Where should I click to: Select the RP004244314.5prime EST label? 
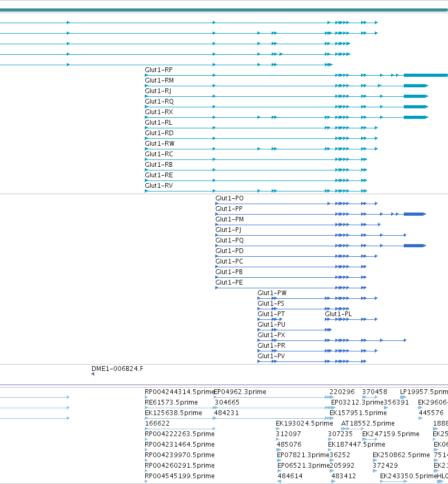(x=179, y=392)
